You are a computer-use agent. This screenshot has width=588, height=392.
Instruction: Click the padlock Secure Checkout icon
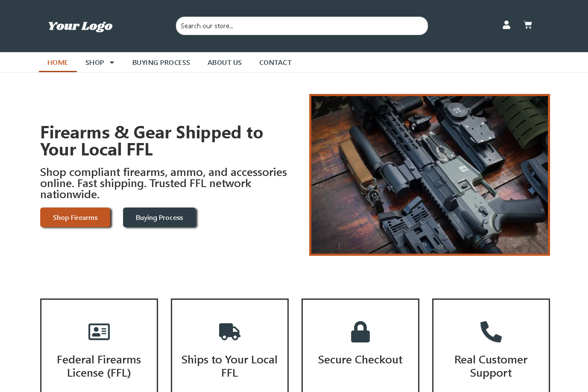pyautogui.click(x=360, y=332)
